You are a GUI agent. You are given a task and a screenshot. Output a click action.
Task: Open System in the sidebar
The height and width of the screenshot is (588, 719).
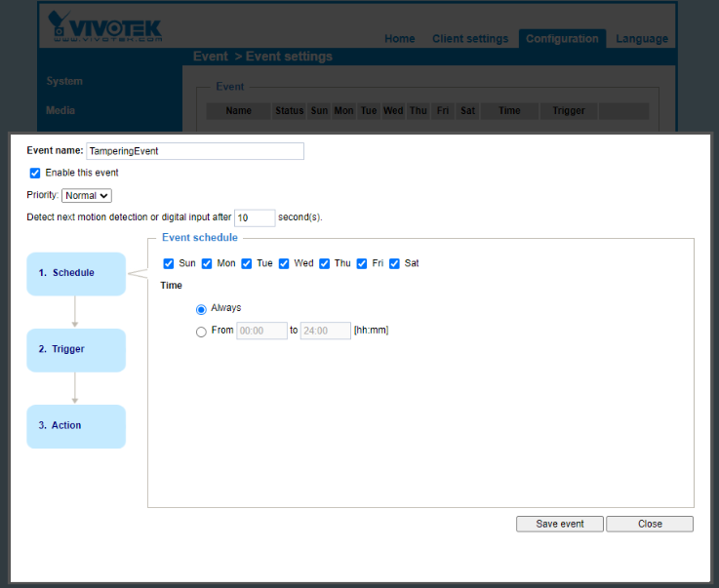coord(64,81)
